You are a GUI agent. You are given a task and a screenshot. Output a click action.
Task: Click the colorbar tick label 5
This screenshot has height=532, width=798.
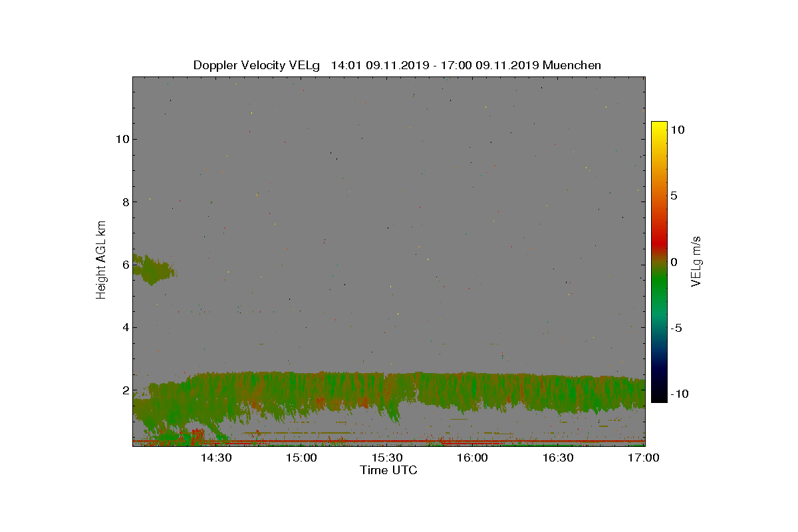coord(674,196)
